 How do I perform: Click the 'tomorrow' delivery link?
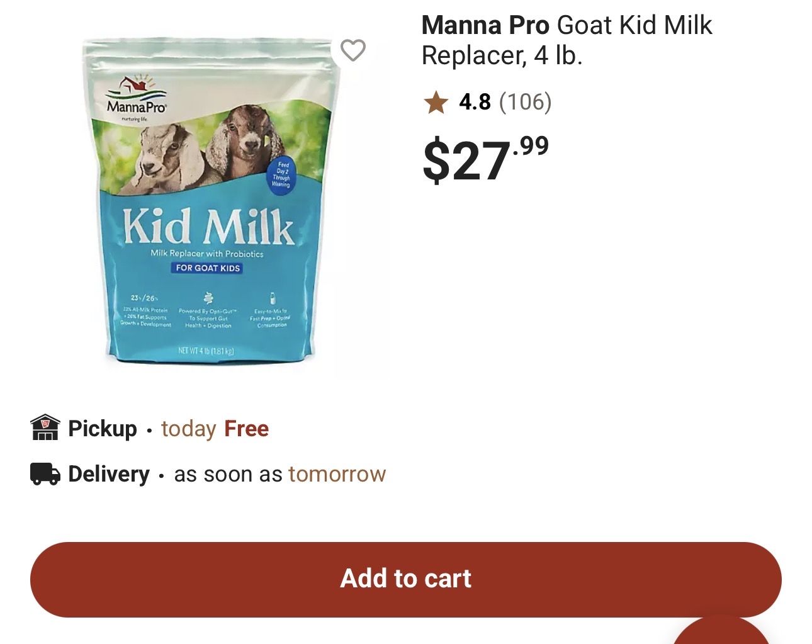point(337,474)
